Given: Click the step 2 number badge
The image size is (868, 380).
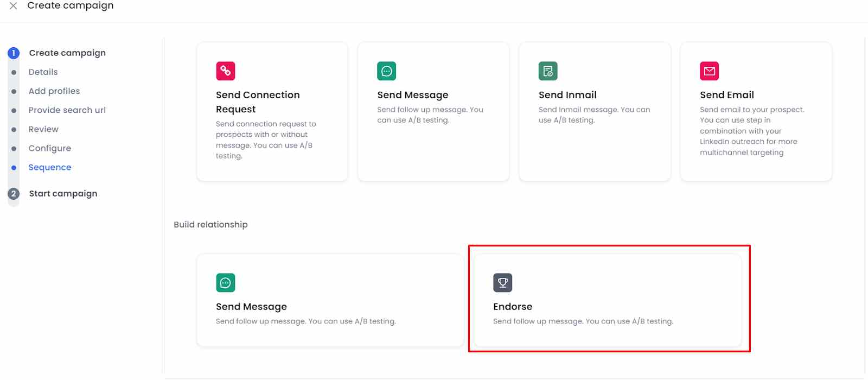Looking at the screenshot, I should point(14,194).
